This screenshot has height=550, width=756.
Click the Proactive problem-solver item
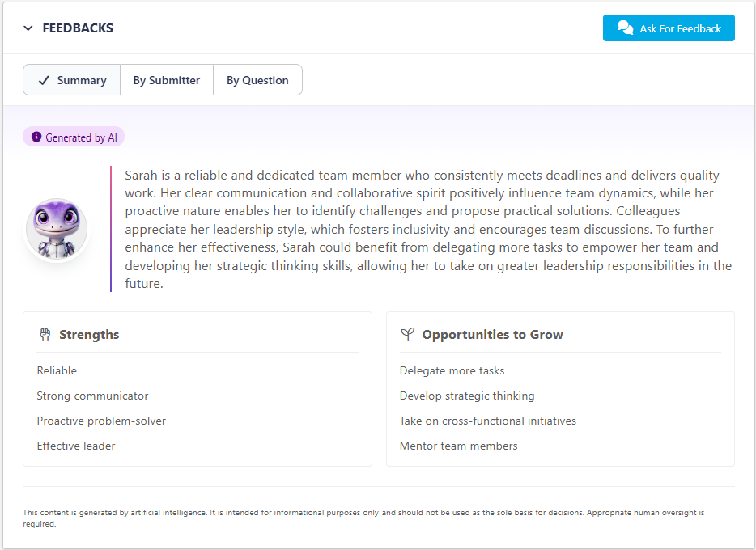[x=101, y=421]
